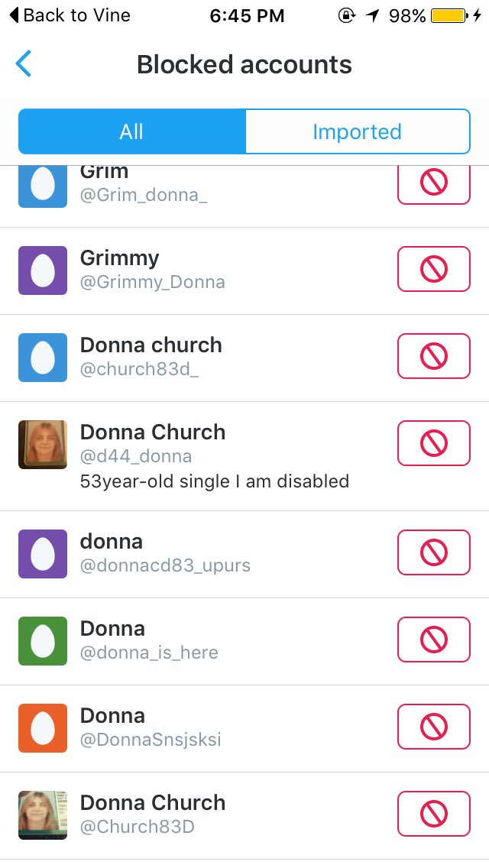489x868 pixels.
Task: Open the @Church83D profile photo
Action: [43, 815]
